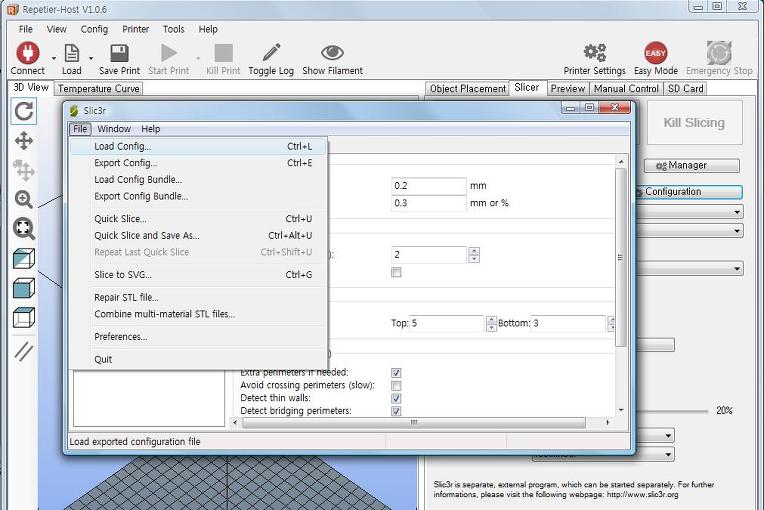
Task: Choose the wireframe top cube view
Action: [x=23, y=317]
